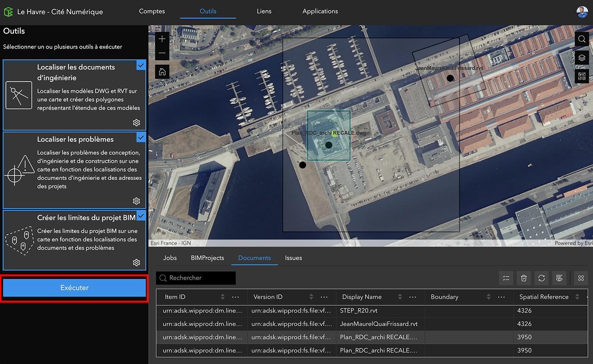Open Display Name column options menu
The height and width of the screenshot is (364, 593).
(x=413, y=297)
